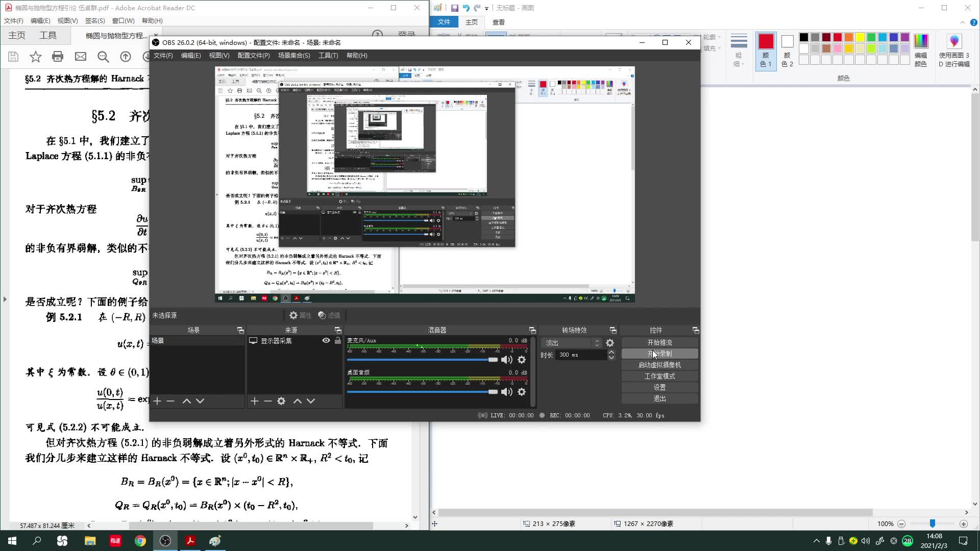
Task: Open source filters icon labeled 滤镜
Action: point(329,315)
